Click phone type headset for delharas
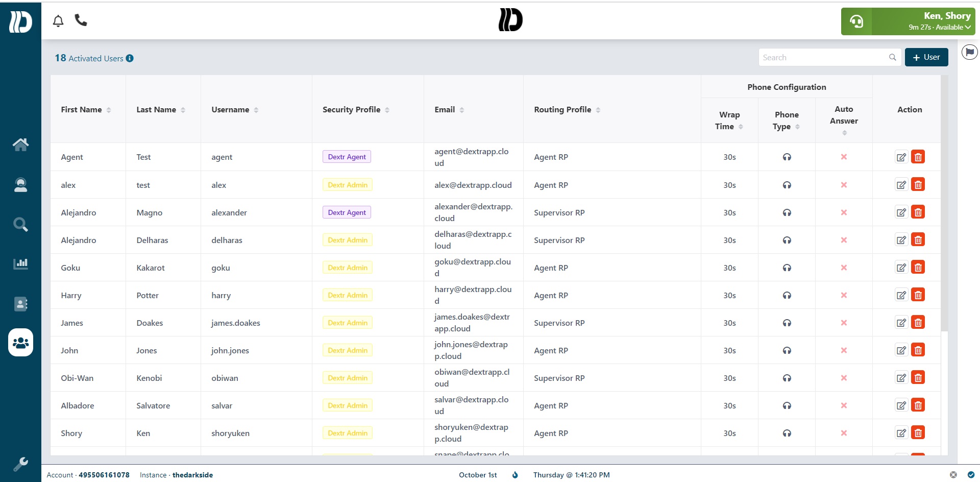980x482 pixels. pos(787,240)
